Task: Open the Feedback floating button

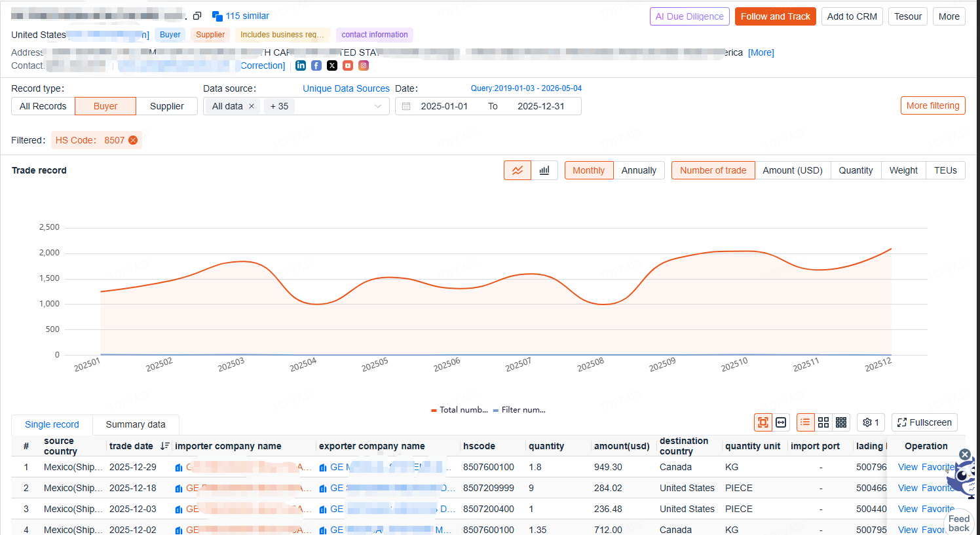Action: [959, 523]
